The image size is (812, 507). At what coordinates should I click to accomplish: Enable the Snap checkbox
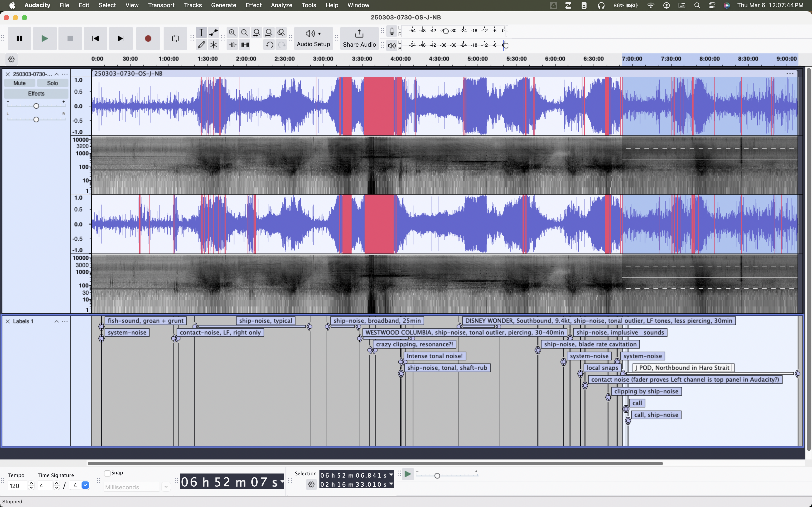click(107, 473)
